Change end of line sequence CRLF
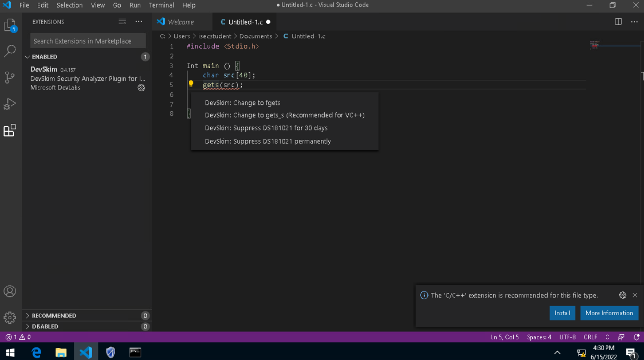The width and height of the screenshot is (644, 360). (x=590, y=337)
